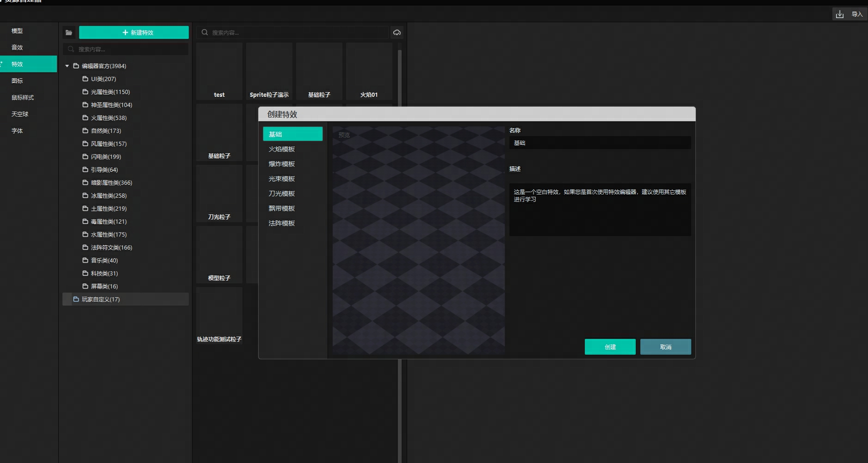
Task: Click the effects list search field
Action: coord(292,32)
